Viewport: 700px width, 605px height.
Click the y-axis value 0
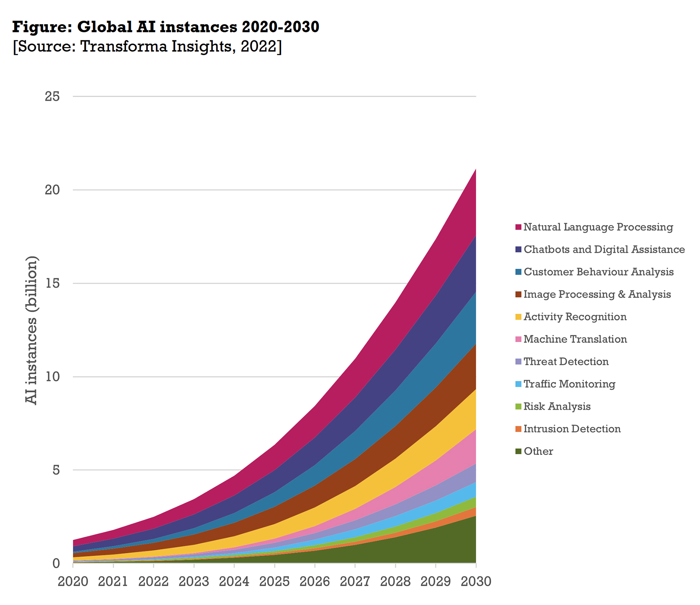coord(56,563)
